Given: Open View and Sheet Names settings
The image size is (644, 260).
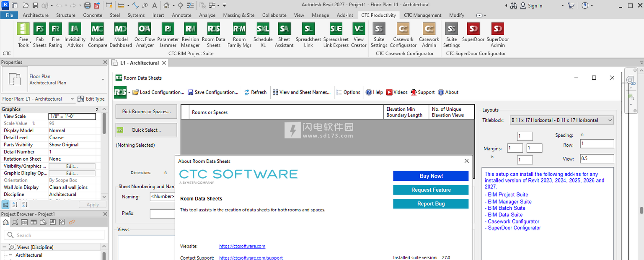Looking at the screenshot, I should coord(302,92).
